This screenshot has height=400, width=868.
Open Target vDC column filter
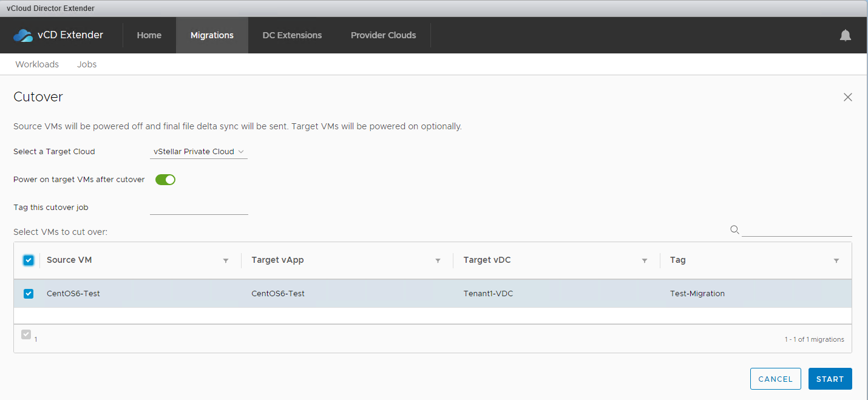pyautogui.click(x=645, y=260)
